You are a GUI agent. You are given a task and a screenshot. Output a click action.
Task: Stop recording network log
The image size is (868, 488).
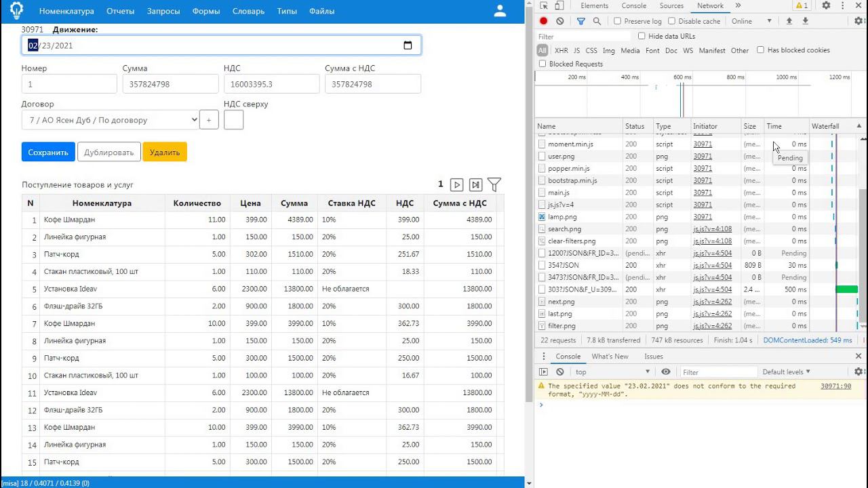click(x=543, y=21)
